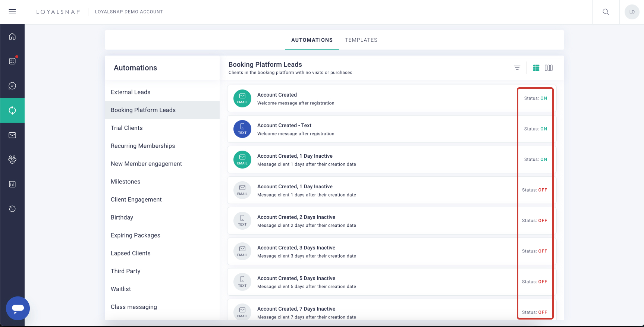Image resolution: width=644 pixels, height=327 pixels.
Task: Click the home icon in sidebar
Action: click(x=12, y=37)
